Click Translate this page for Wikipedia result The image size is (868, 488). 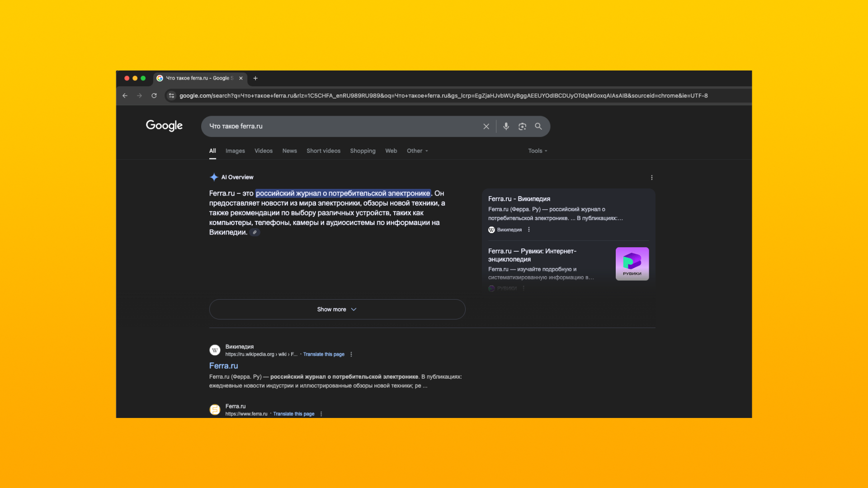coord(324,354)
